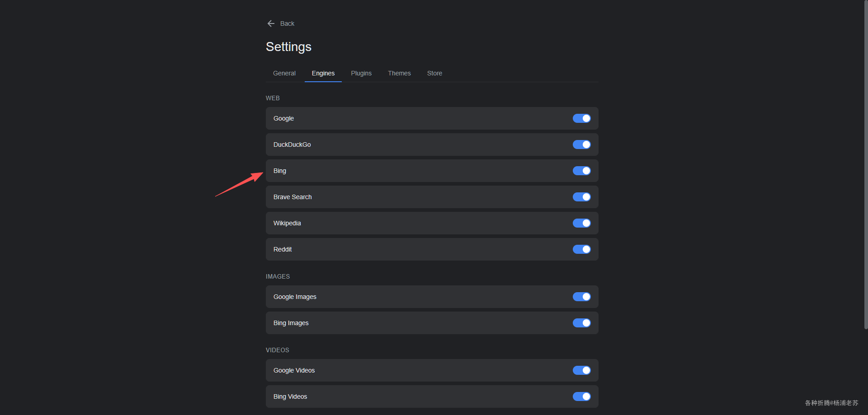Turn off the Reddit toggle
The height and width of the screenshot is (415, 868).
tap(581, 249)
